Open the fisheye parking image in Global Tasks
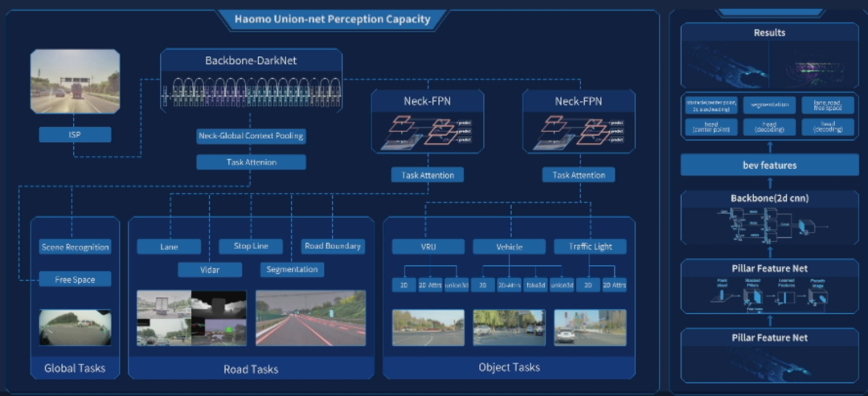868x396 pixels. (x=76, y=328)
